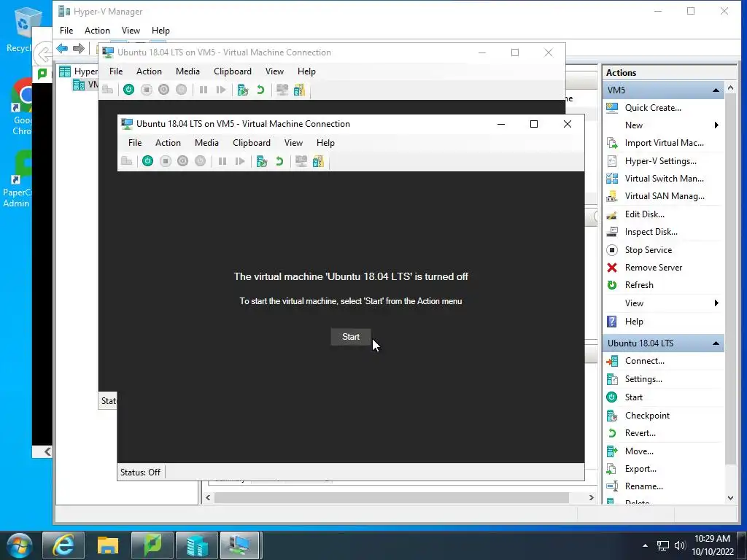Click Stop Service in Actions pane
The height and width of the screenshot is (560, 747).
point(649,250)
